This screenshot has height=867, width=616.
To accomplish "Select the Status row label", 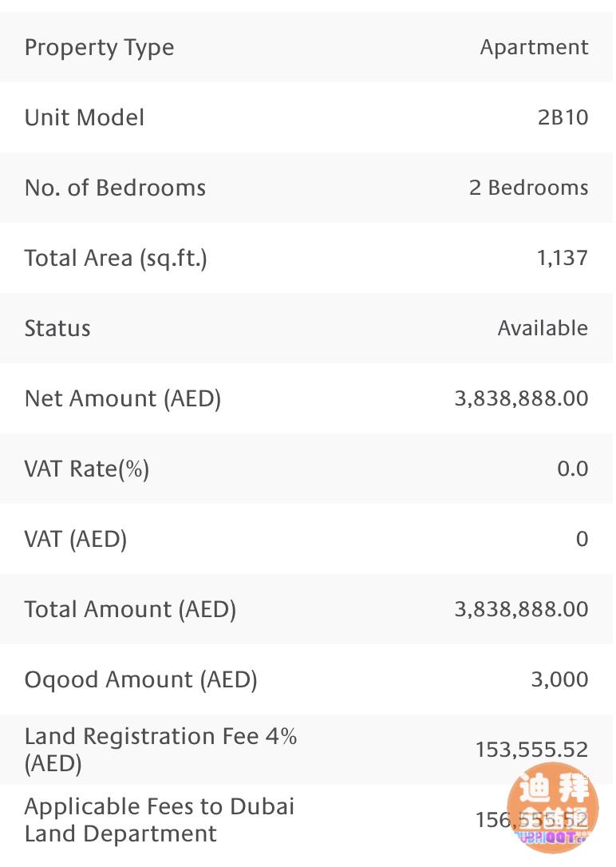I will [57, 329].
